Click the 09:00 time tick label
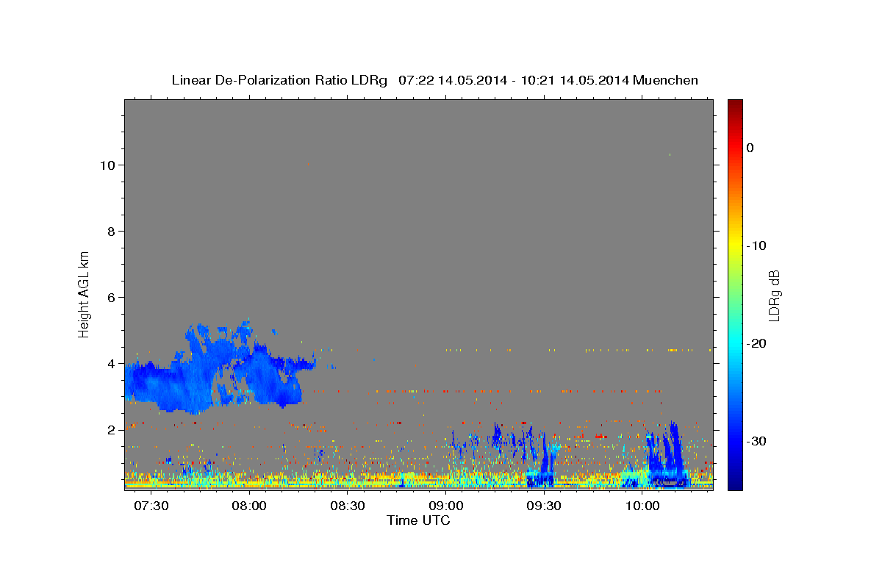882x588 pixels. [x=446, y=506]
